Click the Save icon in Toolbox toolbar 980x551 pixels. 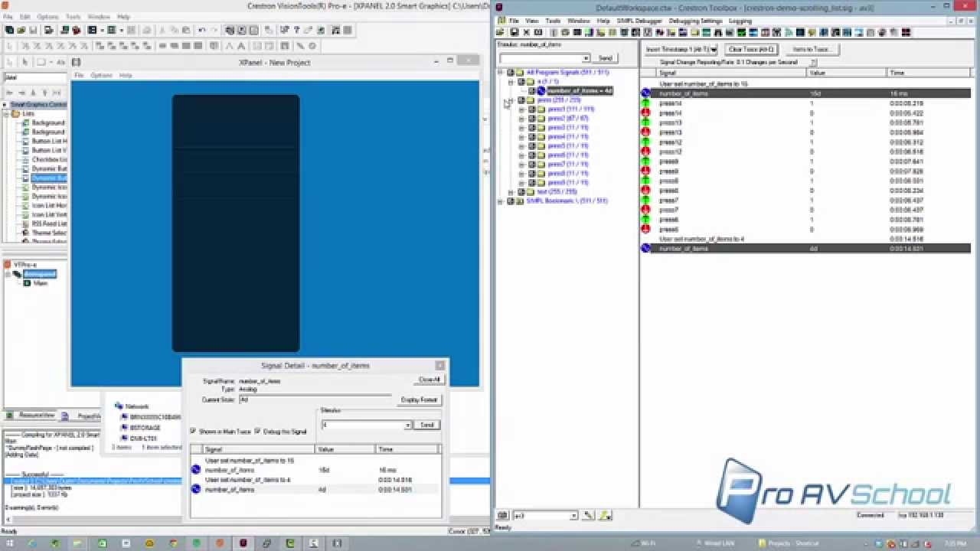click(x=514, y=32)
